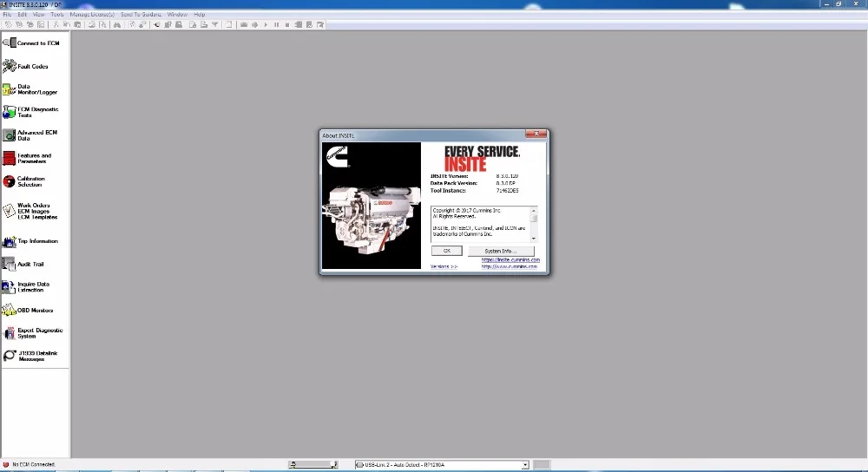This screenshot has height=472, width=868.
Task: Click the No ECM Connected status
Action: pyautogui.click(x=30, y=465)
